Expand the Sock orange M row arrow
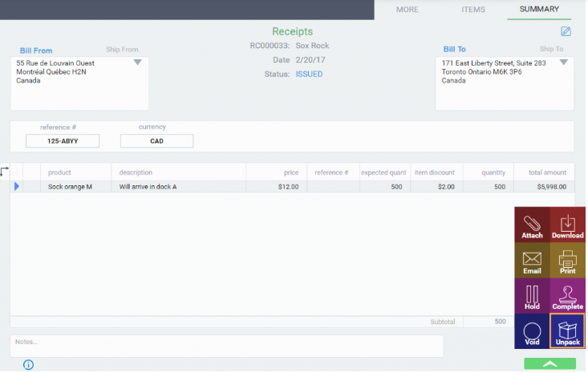 click(x=17, y=187)
